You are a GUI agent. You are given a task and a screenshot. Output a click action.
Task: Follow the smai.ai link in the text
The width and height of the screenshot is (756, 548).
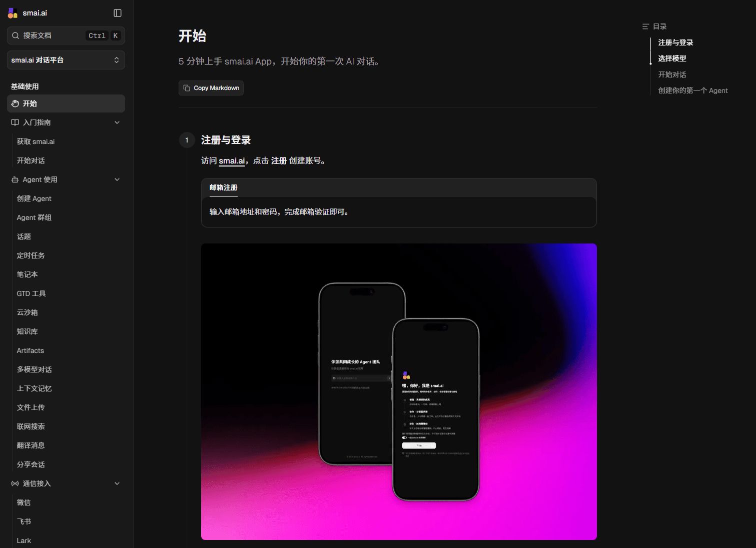232,160
